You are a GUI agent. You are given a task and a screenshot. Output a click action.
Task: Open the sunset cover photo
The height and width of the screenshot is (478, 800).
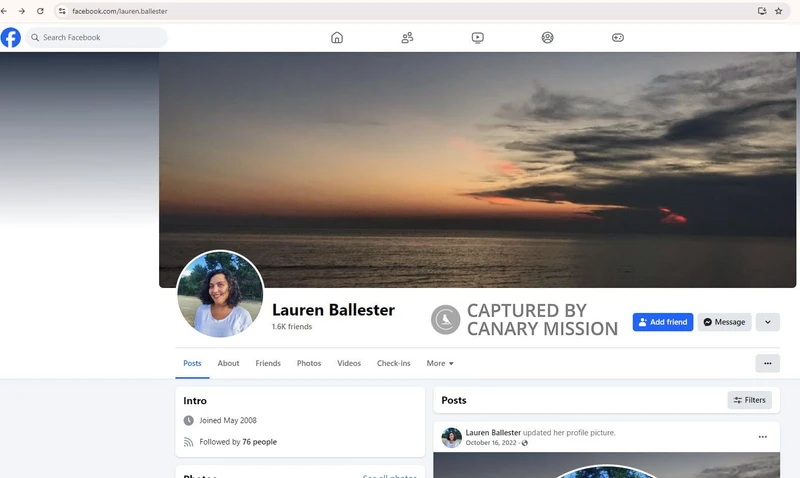coord(478,169)
